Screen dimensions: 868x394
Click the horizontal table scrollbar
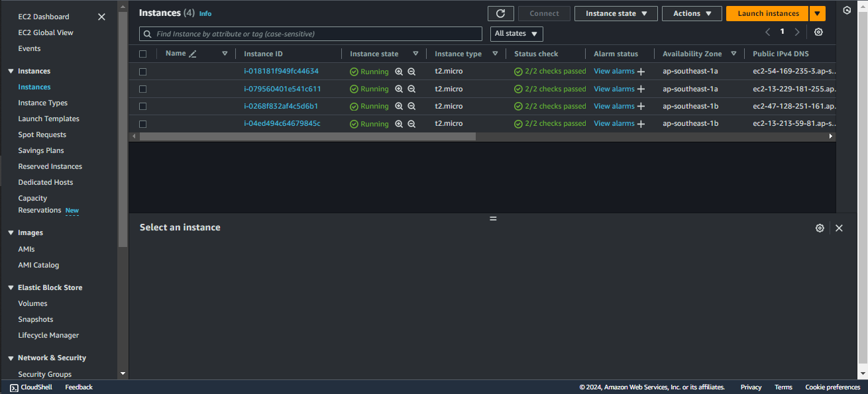[x=308, y=136]
